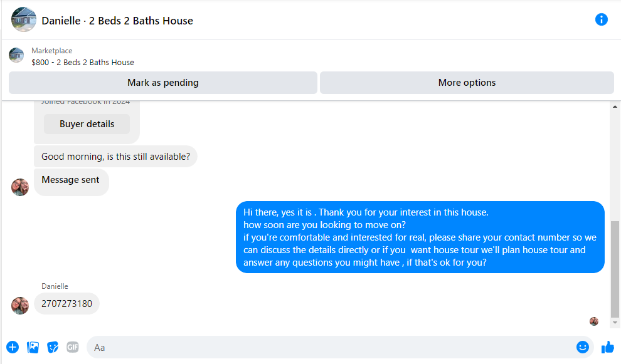The image size is (621, 364).
Task: Open conversation info with the blue info icon
Action: pos(601,19)
